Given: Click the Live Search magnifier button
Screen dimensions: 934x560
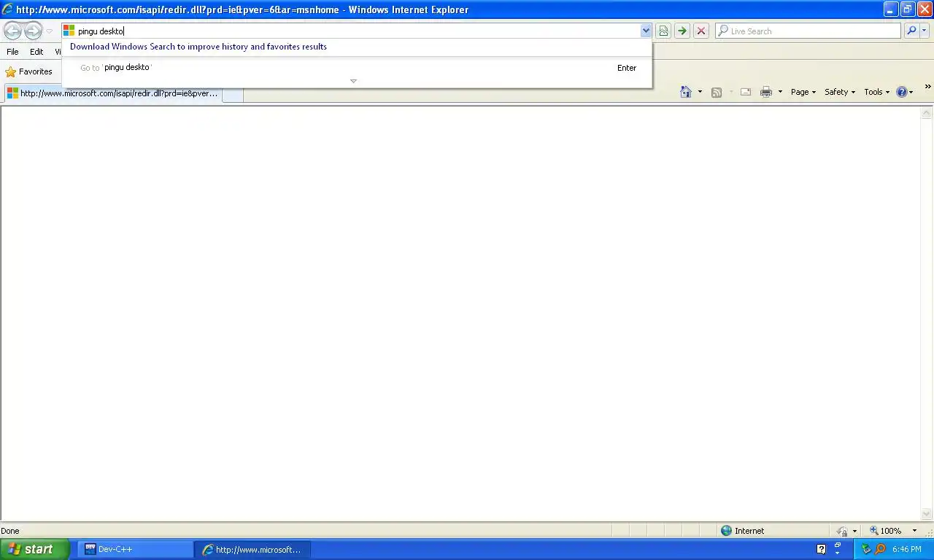Looking at the screenshot, I should click(911, 31).
